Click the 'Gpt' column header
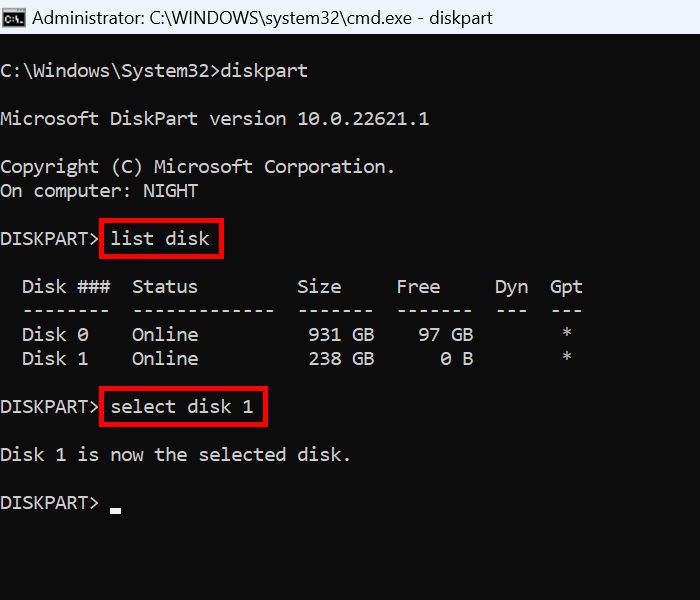Image resolution: width=700 pixels, height=600 pixels. 566,288
